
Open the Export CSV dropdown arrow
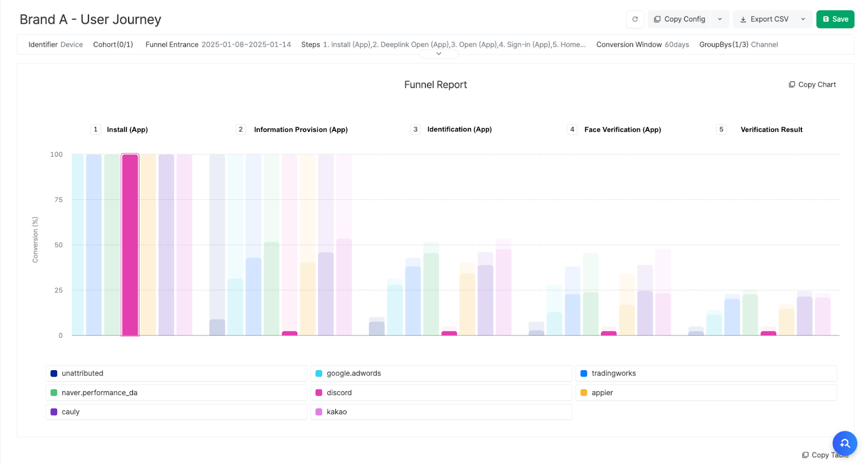coord(803,19)
